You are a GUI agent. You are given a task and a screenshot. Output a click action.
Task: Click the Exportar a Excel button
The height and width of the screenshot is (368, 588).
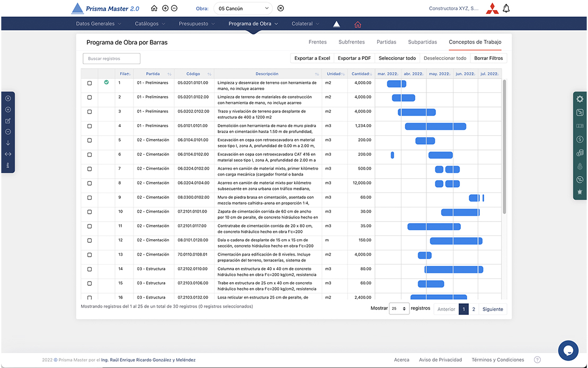(312, 58)
